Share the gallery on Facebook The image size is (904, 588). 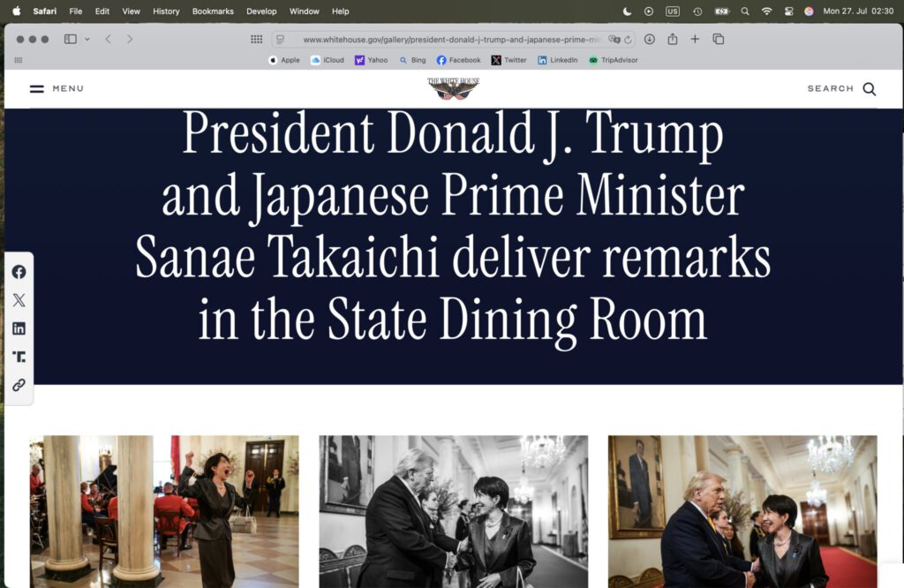[x=19, y=272]
